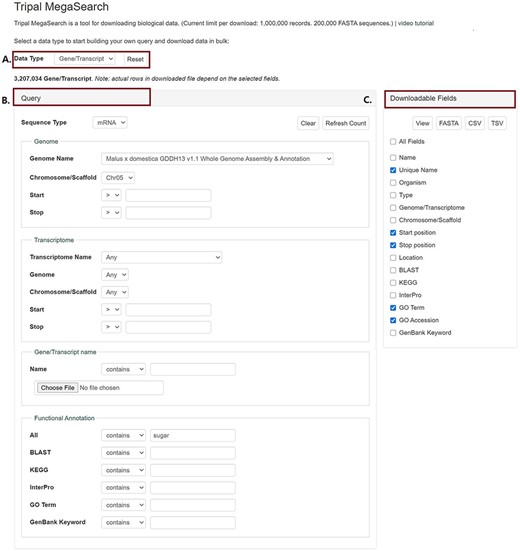Open the InterPro contains dropdown

[x=123, y=488]
